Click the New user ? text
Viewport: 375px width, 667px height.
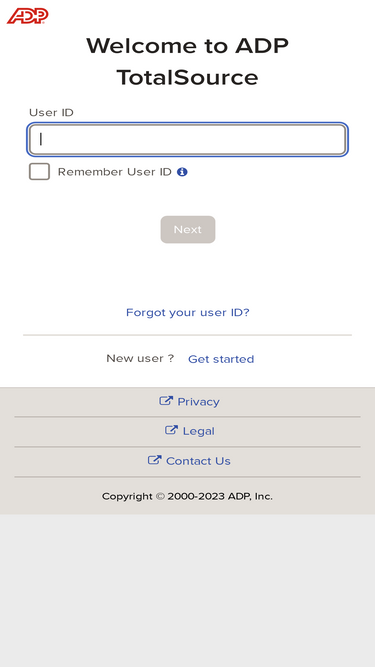click(x=140, y=359)
